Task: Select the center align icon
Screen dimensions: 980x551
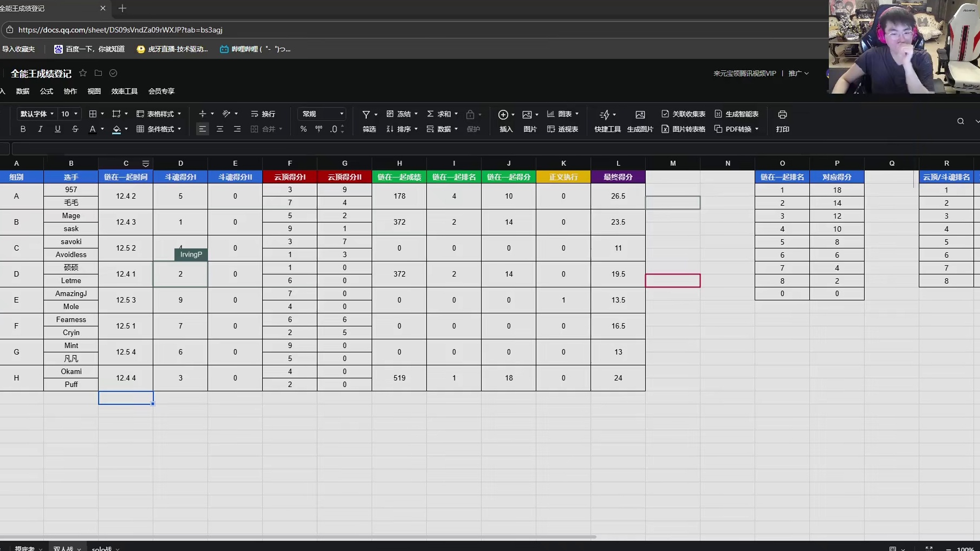Action: coord(219,129)
